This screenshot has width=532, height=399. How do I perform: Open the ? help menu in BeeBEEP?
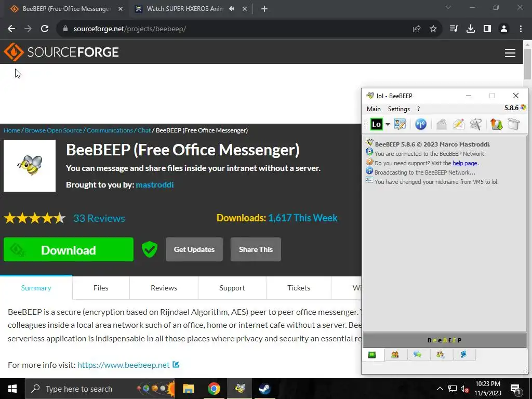coord(418,109)
